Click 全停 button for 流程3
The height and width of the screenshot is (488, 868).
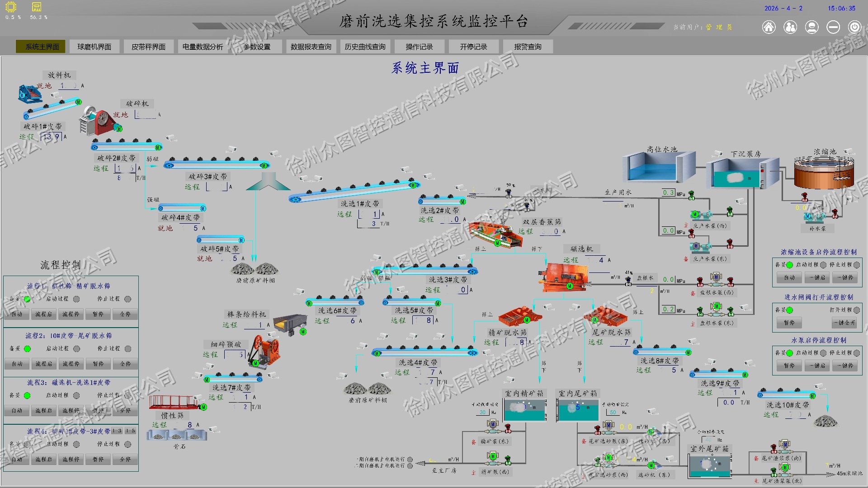tap(125, 411)
